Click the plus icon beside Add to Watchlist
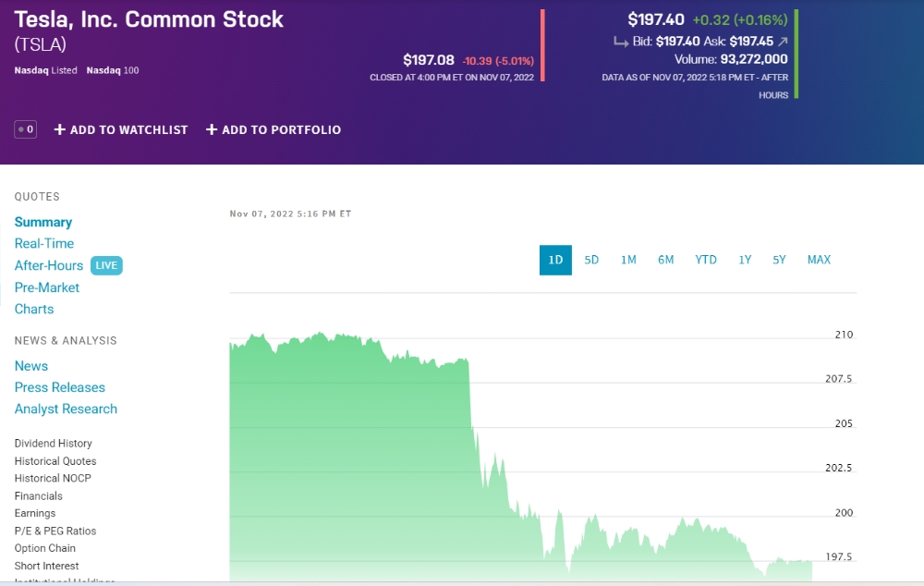Viewport: 924px width, 586px height. click(60, 130)
